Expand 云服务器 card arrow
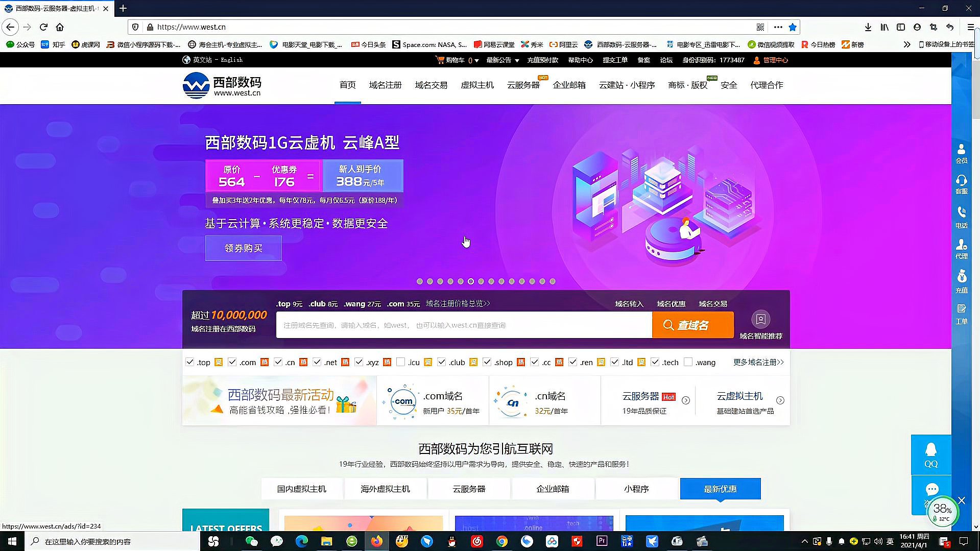Viewport: 980px width, 551px height. point(686,401)
